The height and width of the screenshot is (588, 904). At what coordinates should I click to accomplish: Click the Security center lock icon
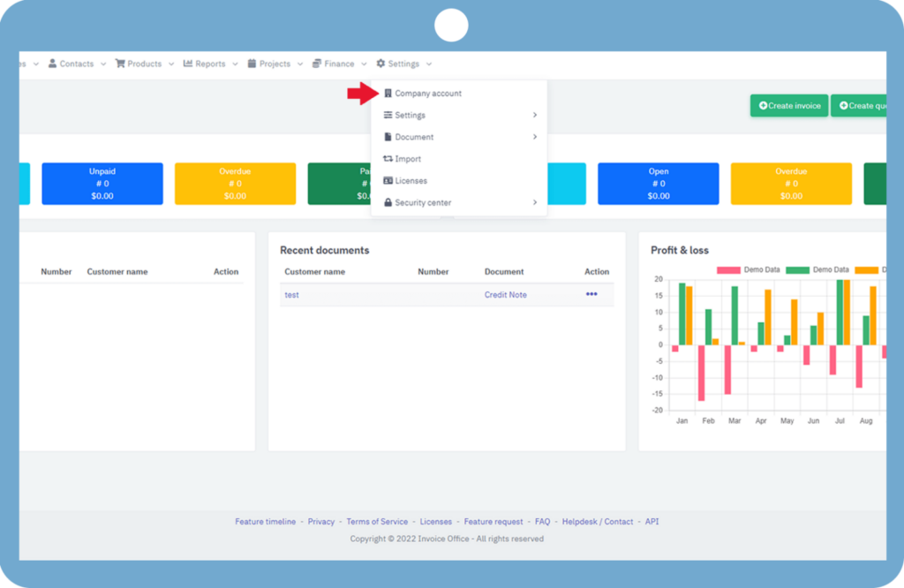pos(388,203)
